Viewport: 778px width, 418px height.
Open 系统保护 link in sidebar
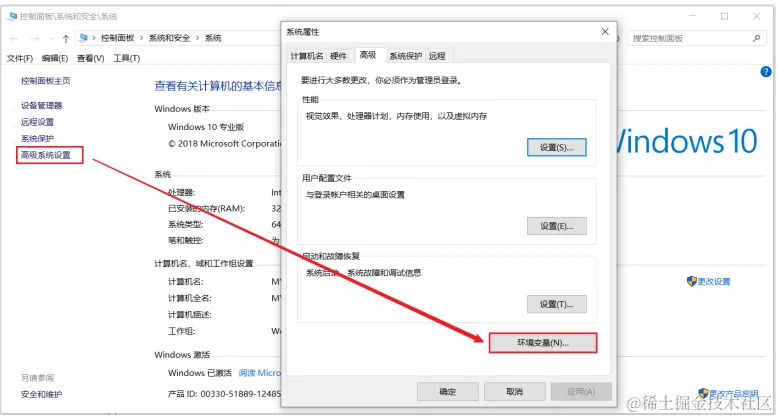click(x=37, y=139)
